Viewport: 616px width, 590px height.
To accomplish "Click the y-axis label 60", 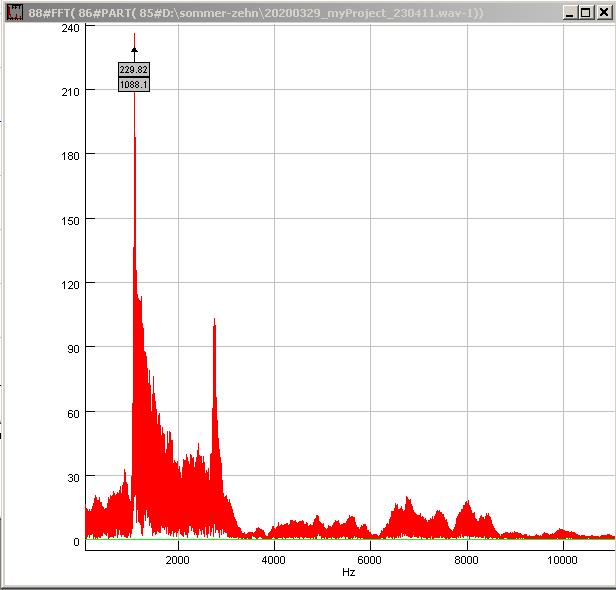I will click(73, 414).
